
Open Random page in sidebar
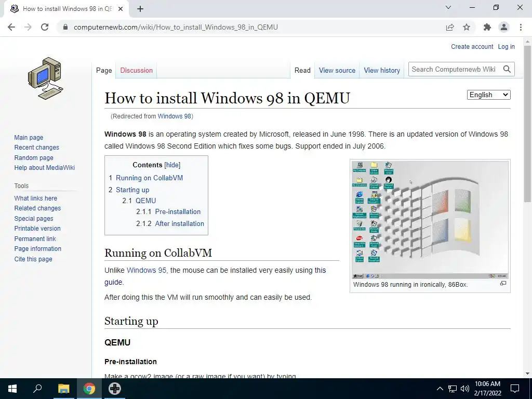tap(34, 158)
